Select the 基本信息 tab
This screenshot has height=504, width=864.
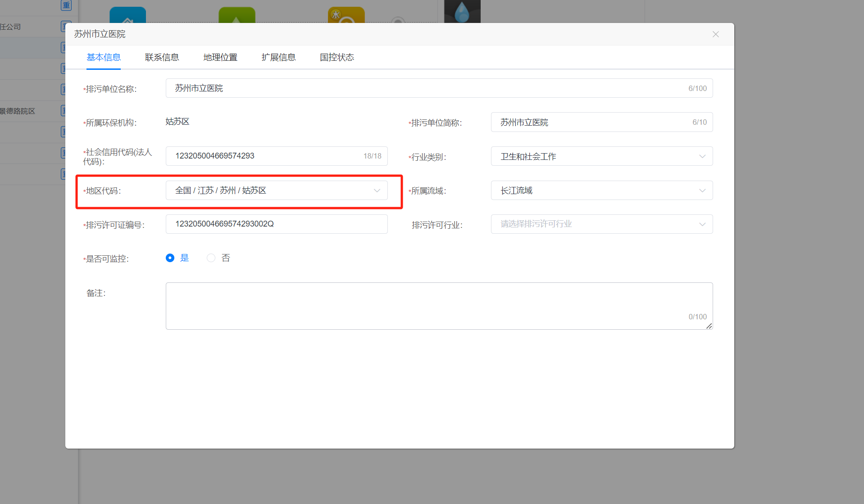(104, 57)
